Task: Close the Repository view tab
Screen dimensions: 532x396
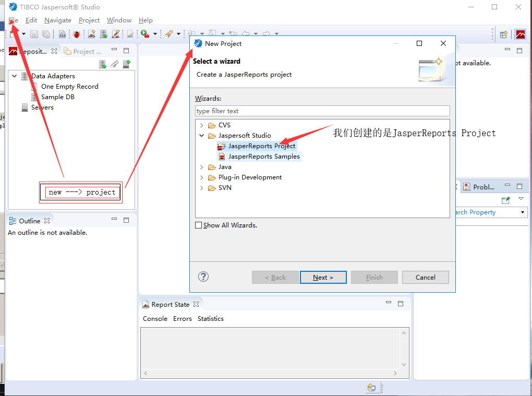Action: point(54,51)
